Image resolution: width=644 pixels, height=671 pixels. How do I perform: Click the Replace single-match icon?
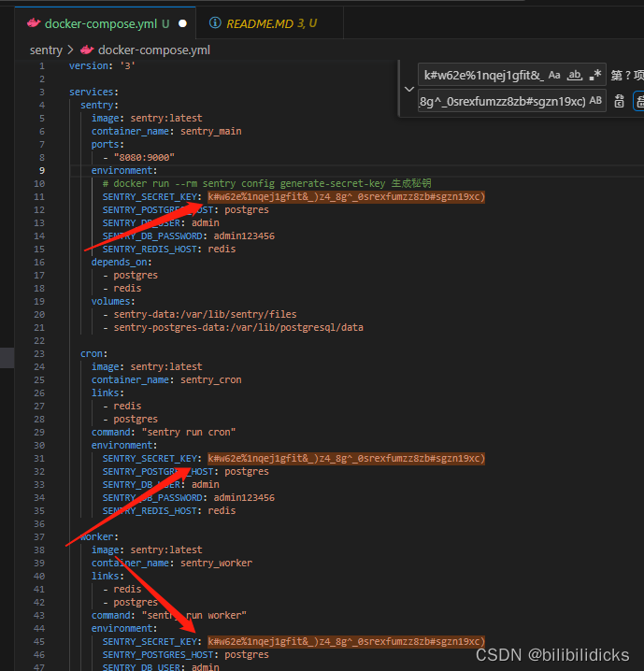coord(619,101)
